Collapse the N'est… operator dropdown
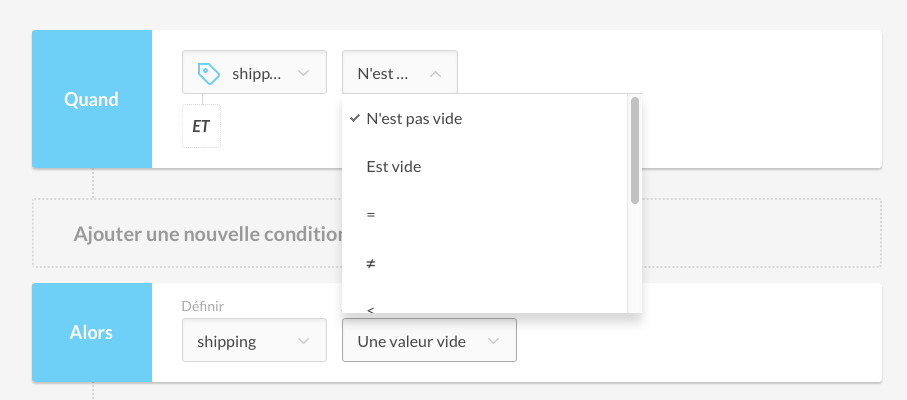This screenshot has width=907, height=400. [400, 72]
